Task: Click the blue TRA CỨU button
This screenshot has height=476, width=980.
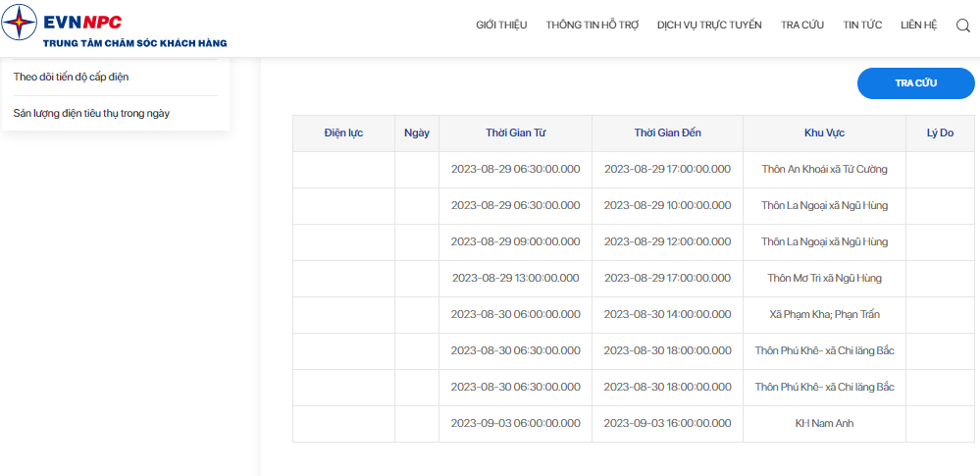Action: pyautogui.click(x=915, y=83)
